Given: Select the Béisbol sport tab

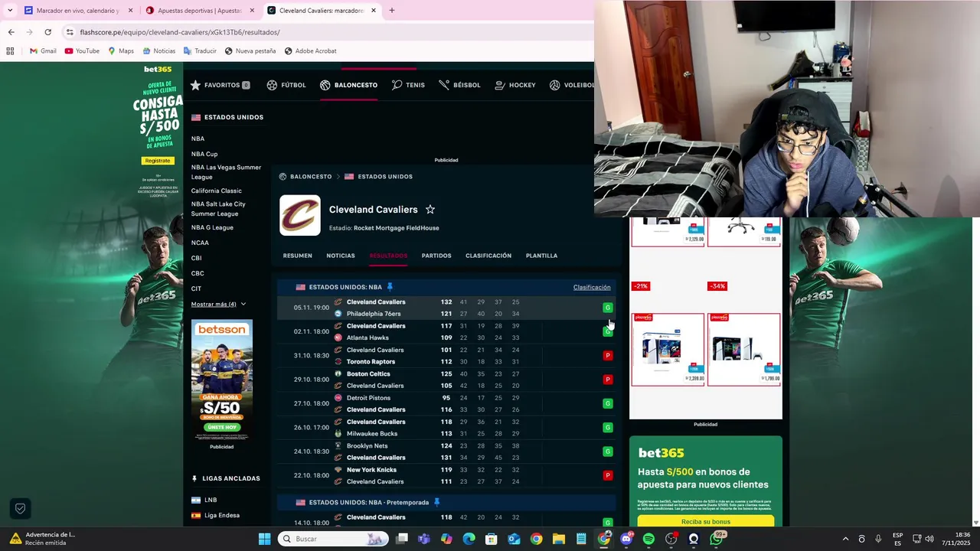Looking at the screenshot, I should [x=459, y=85].
